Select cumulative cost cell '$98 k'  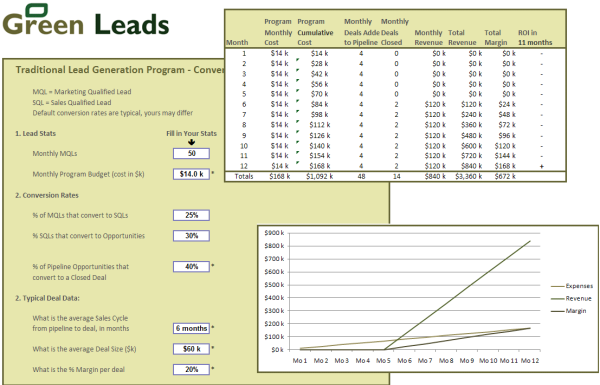tap(320, 114)
